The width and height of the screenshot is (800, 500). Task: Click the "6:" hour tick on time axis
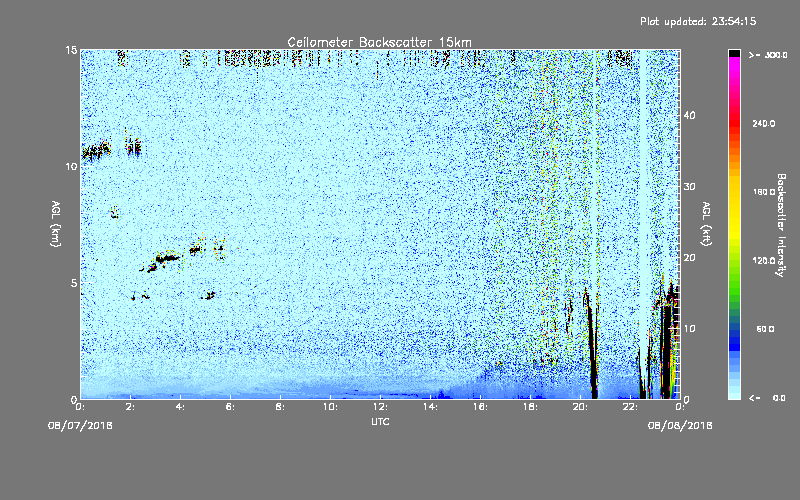tap(231, 407)
